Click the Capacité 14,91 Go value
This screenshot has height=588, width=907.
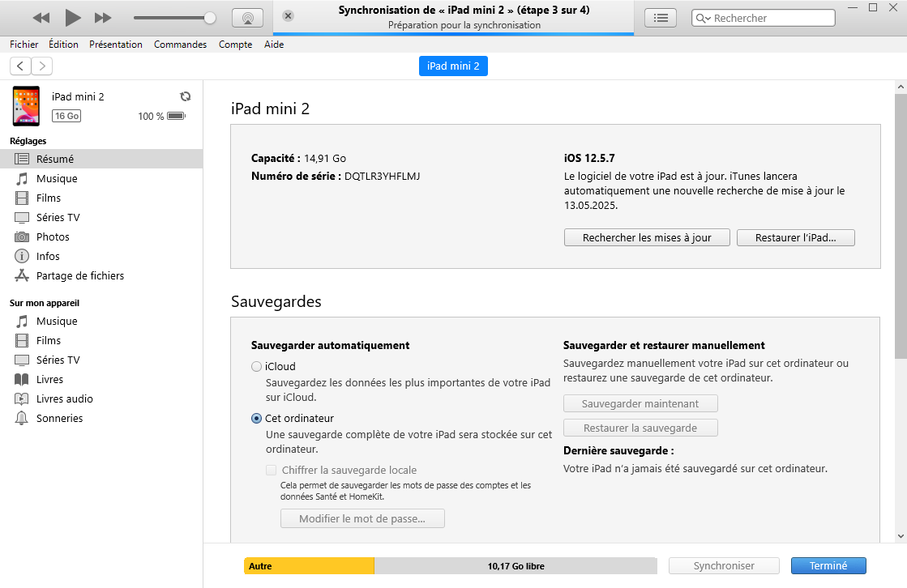pos(325,159)
